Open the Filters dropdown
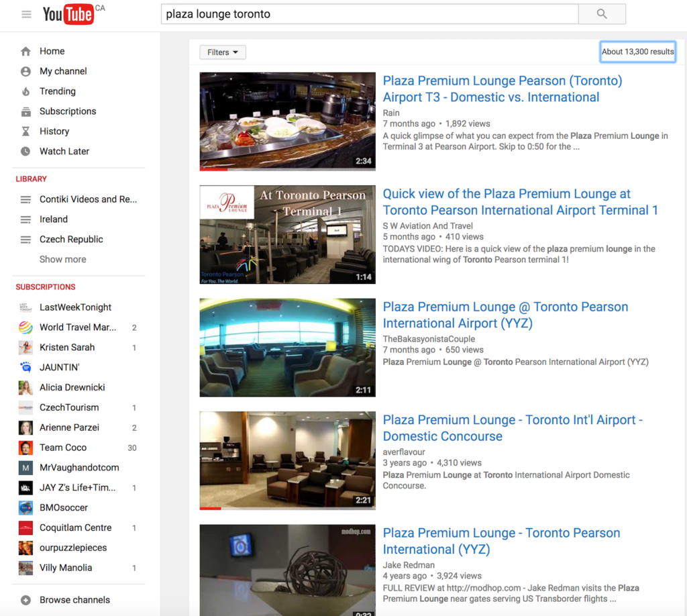Image resolution: width=687 pixels, height=616 pixels. tap(223, 52)
